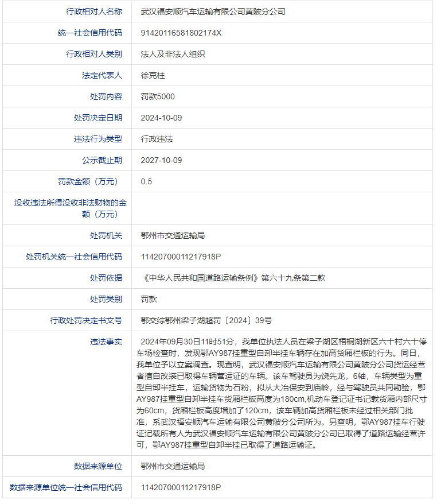The height and width of the screenshot is (504, 437).
Task: Select fine amount value 0.5
Action: coord(146,181)
